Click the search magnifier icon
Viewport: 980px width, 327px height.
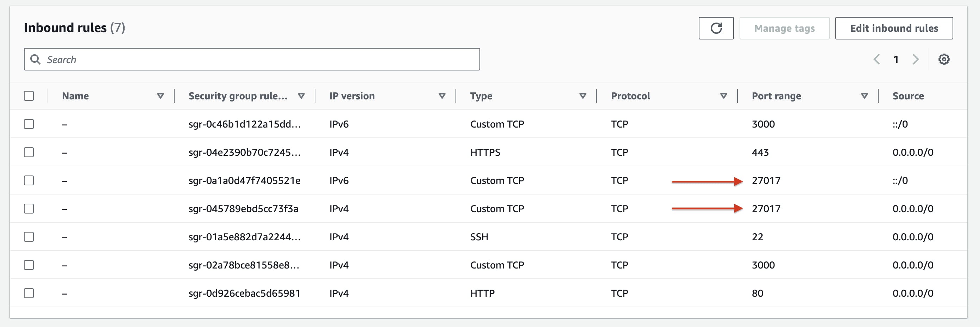click(36, 60)
